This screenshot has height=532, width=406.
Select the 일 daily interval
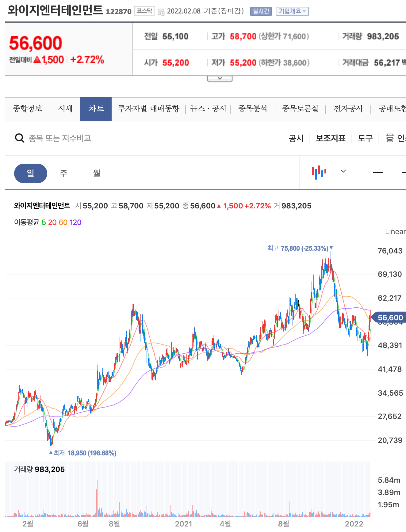click(31, 173)
